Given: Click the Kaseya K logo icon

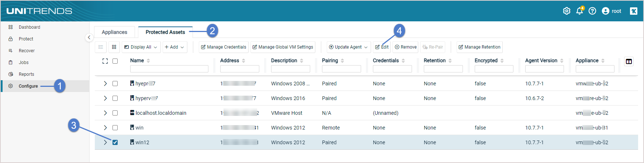Looking at the screenshot, I should [634, 11].
